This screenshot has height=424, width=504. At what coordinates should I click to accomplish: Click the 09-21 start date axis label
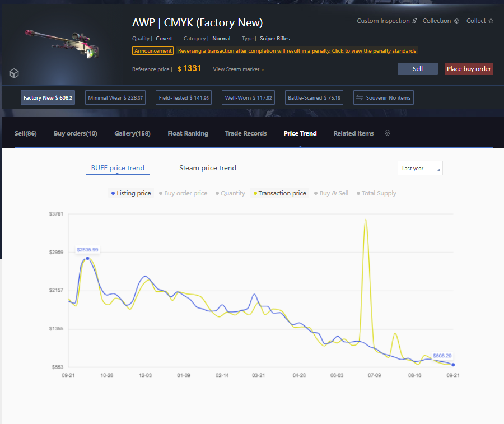68,375
